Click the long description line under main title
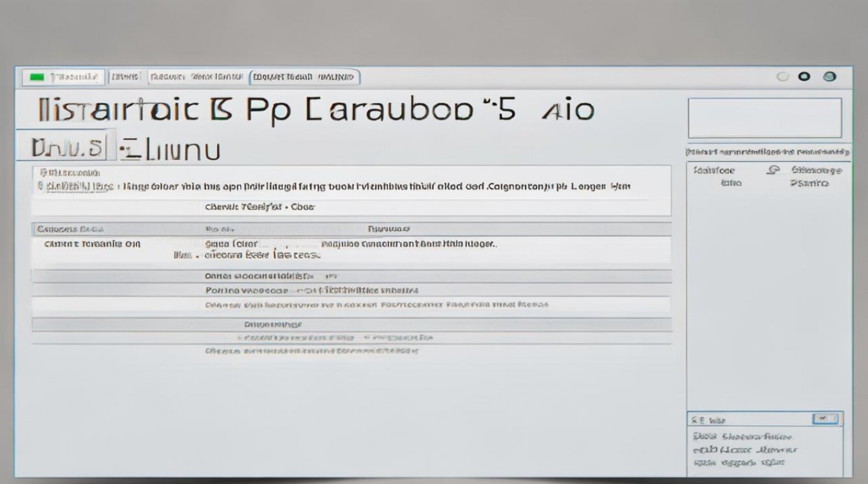This screenshot has width=868, height=484. pyautogui.click(x=336, y=187)
